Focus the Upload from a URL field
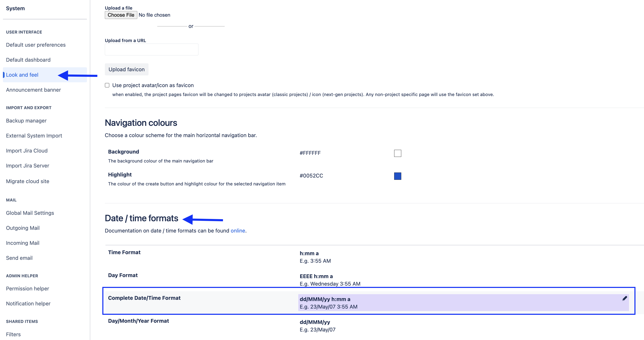Viewport: 644px width, 340px height. point(151,50)
